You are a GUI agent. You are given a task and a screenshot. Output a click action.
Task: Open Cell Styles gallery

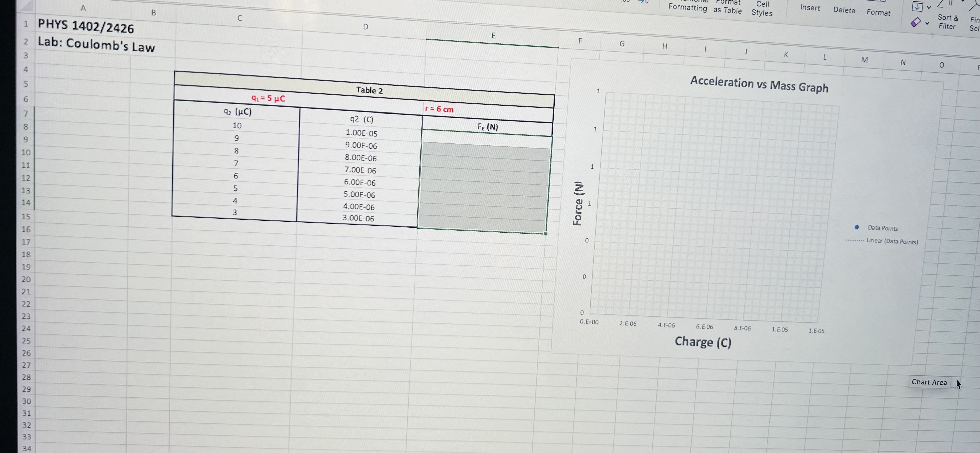click(x=762, y=8)
